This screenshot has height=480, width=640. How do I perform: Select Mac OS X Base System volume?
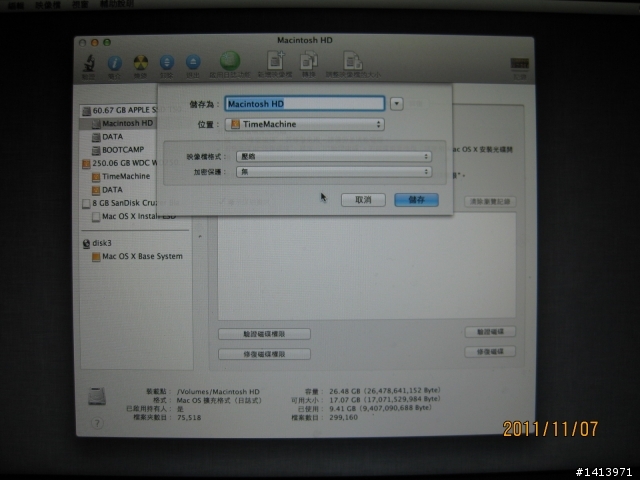142,256
